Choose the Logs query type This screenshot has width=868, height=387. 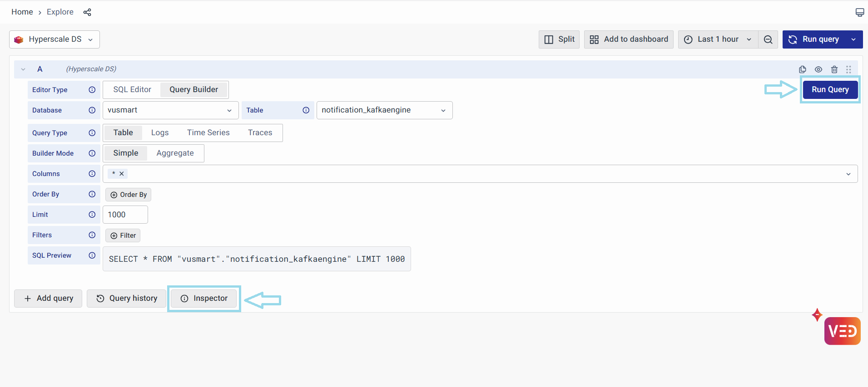coord(160,133)
